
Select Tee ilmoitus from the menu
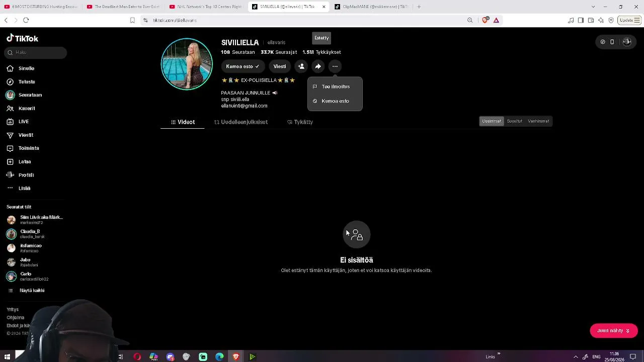pos(335,86)
